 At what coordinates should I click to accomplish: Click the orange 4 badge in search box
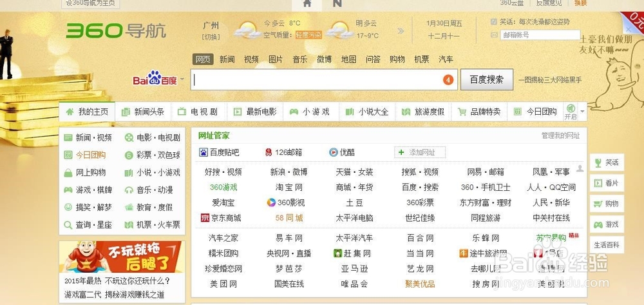tap(448, 80)
